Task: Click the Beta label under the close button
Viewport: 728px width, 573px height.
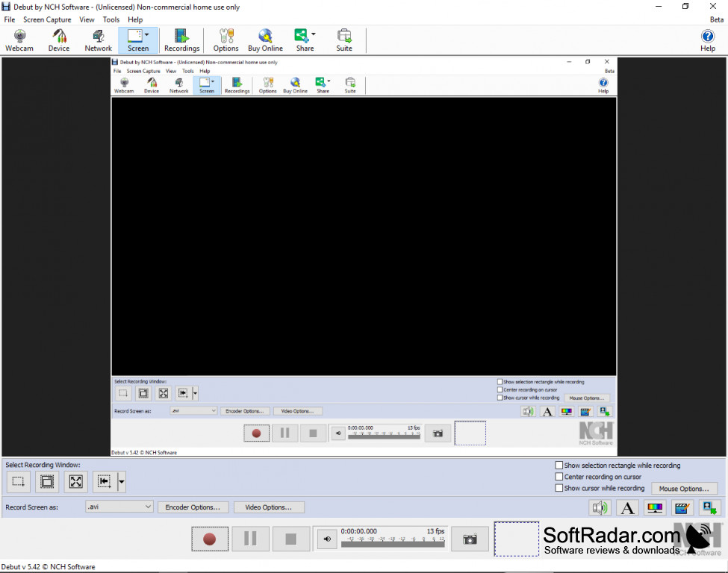Action: (716, 19)
